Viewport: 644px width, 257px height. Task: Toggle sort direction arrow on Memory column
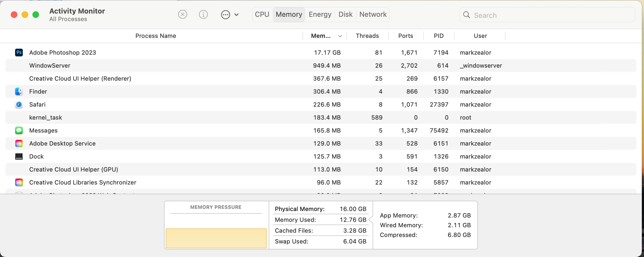point(340,36)
